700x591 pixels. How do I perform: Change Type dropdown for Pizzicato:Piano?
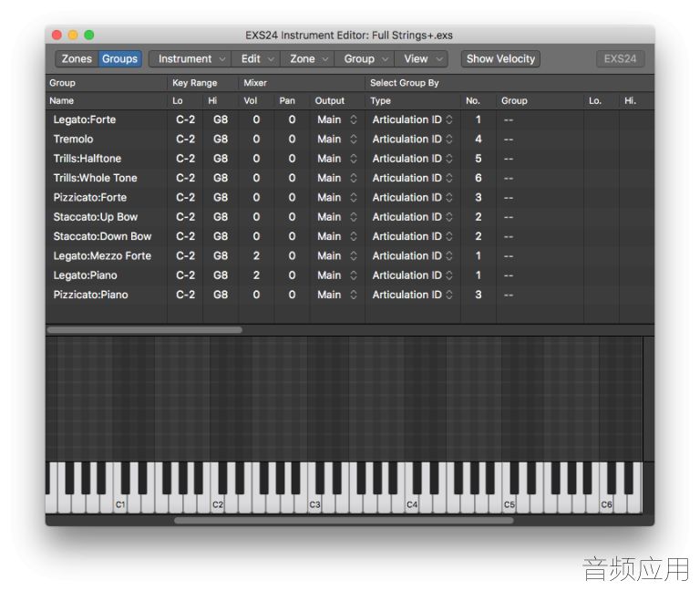coord(413,295)
